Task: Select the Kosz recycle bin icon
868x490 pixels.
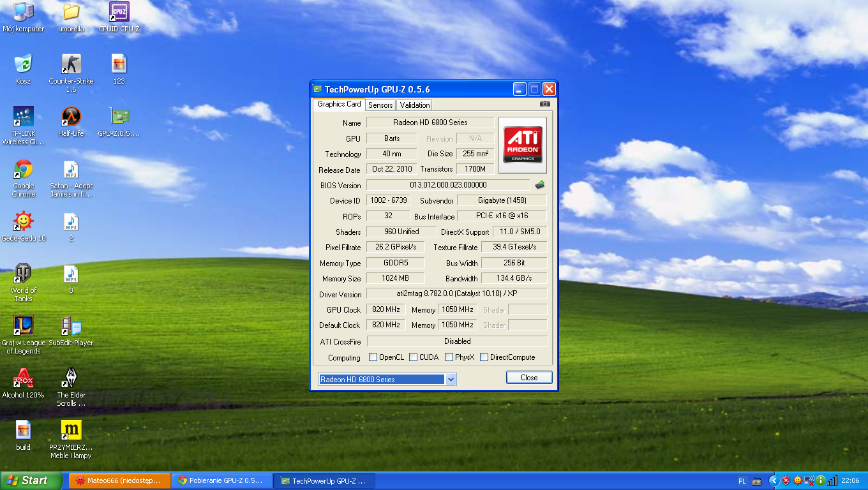Action: [x=24, y=70]
